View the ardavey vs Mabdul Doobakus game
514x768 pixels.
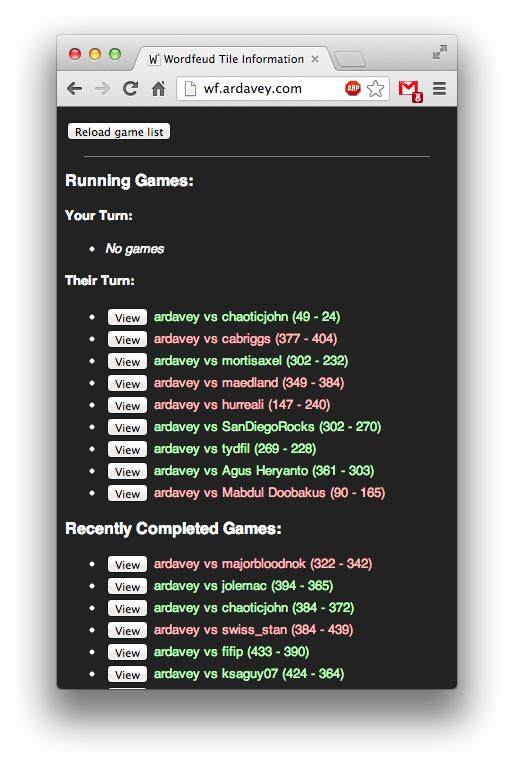pyautogui.click(x=127, y=494)
